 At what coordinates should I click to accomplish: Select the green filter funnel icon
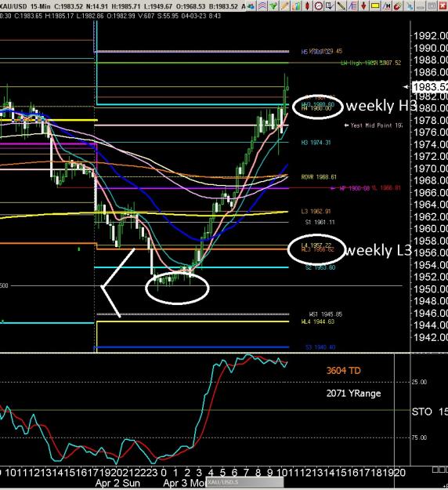[x=273, y=5]
